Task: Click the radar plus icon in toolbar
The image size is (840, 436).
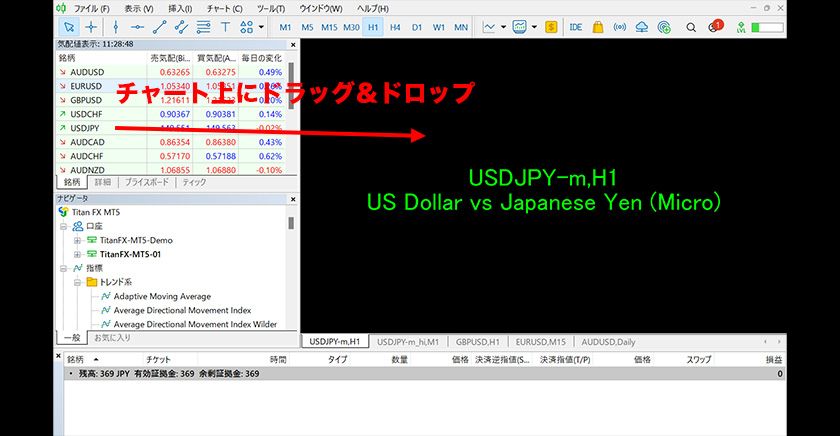Action: [664, 27]
